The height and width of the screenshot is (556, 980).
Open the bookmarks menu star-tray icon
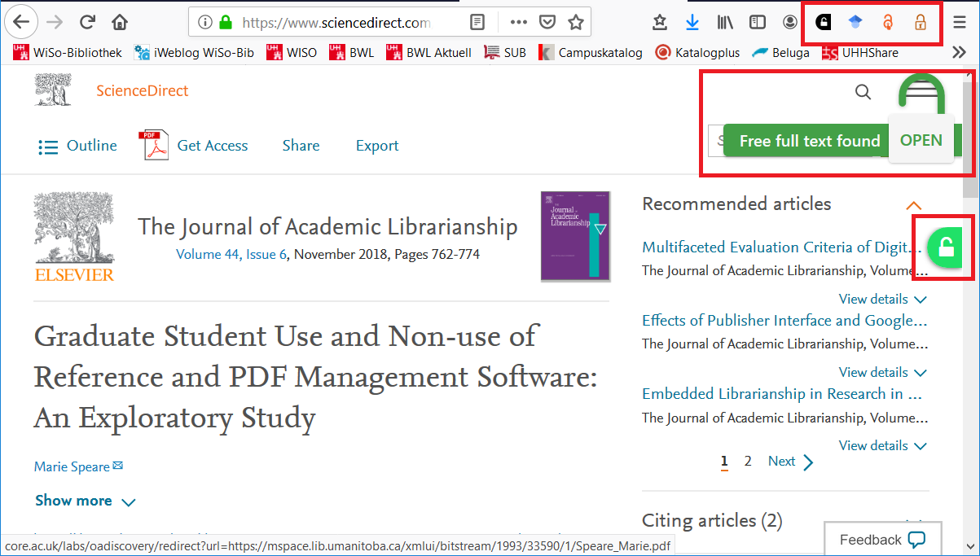660,22
